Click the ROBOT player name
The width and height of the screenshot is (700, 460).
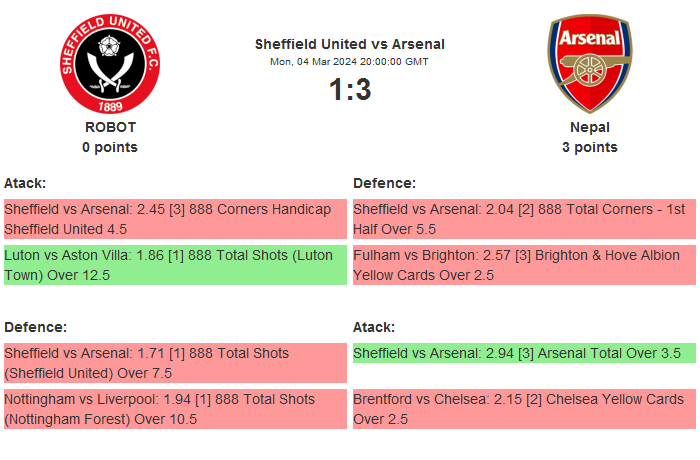click(110, 127)
